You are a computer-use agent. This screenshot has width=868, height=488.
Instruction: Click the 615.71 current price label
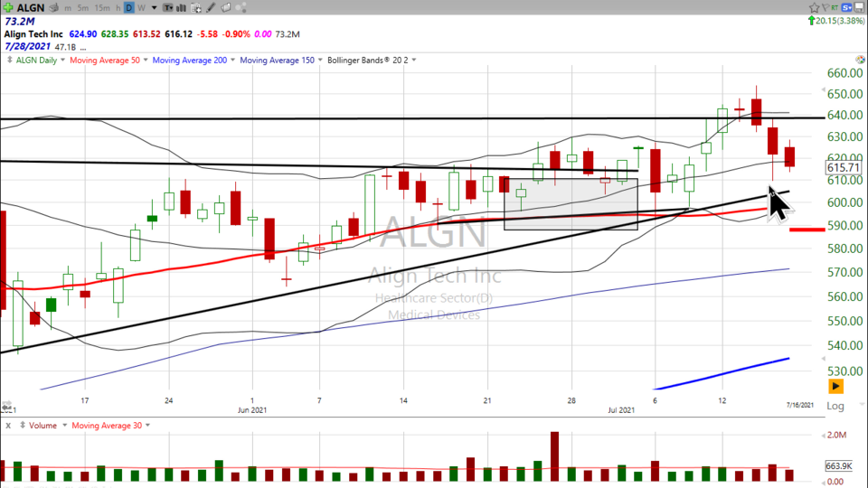[x=844, y=168]
